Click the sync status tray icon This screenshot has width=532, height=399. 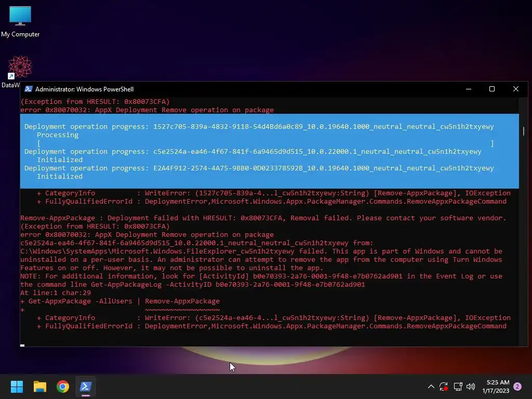pos(444,387)
